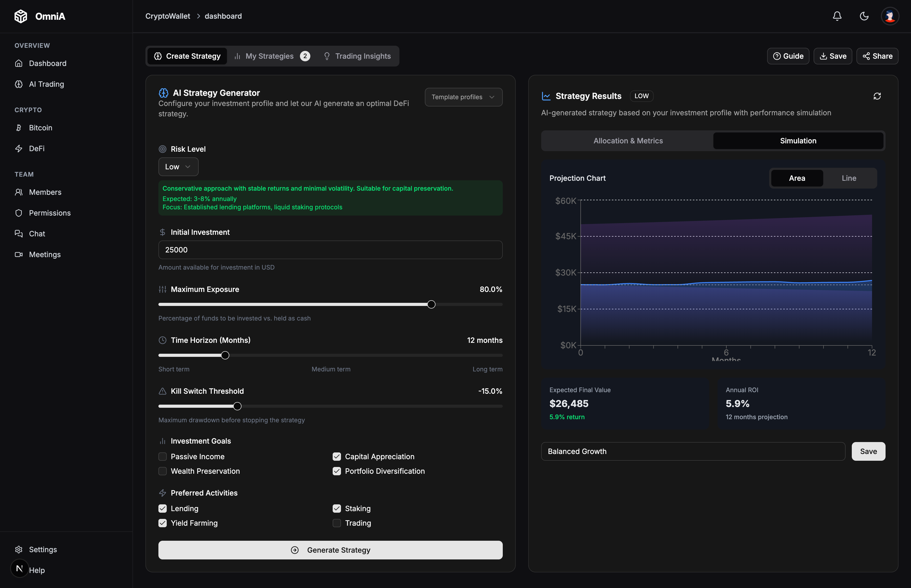Select Area chart view
The height and width of the screenshot is (588, 911).
[797, 178]
